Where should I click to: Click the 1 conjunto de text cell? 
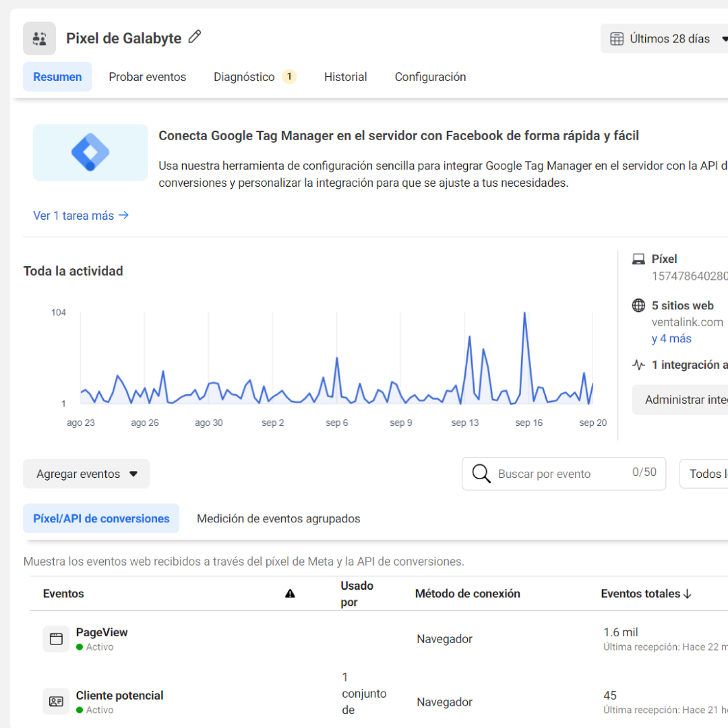(364, 694)
